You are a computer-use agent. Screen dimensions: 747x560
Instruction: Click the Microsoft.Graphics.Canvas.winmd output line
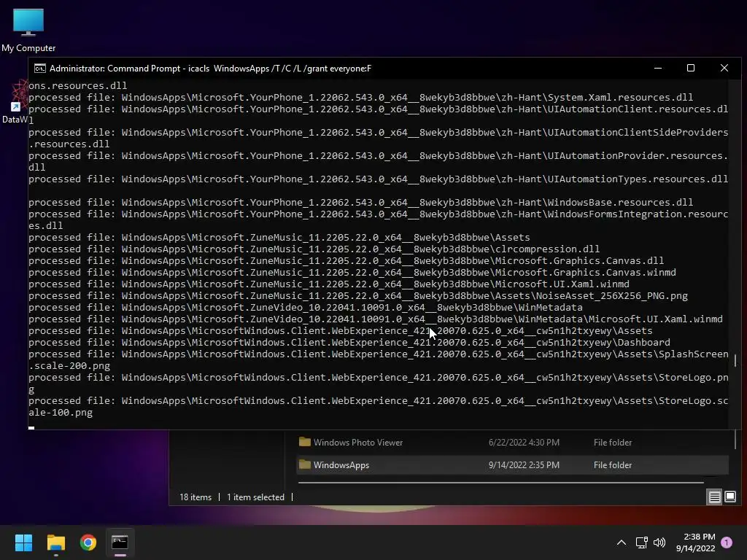(x=352, y=273)
